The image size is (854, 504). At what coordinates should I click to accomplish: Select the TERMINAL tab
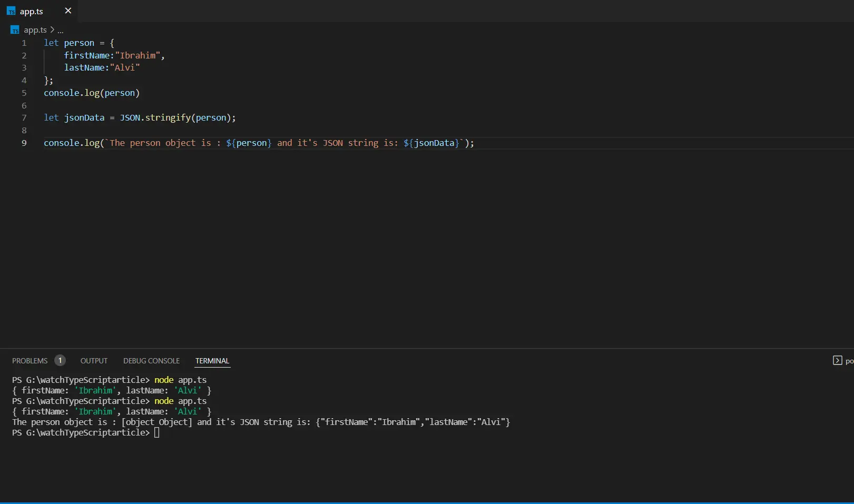[212, 361]
